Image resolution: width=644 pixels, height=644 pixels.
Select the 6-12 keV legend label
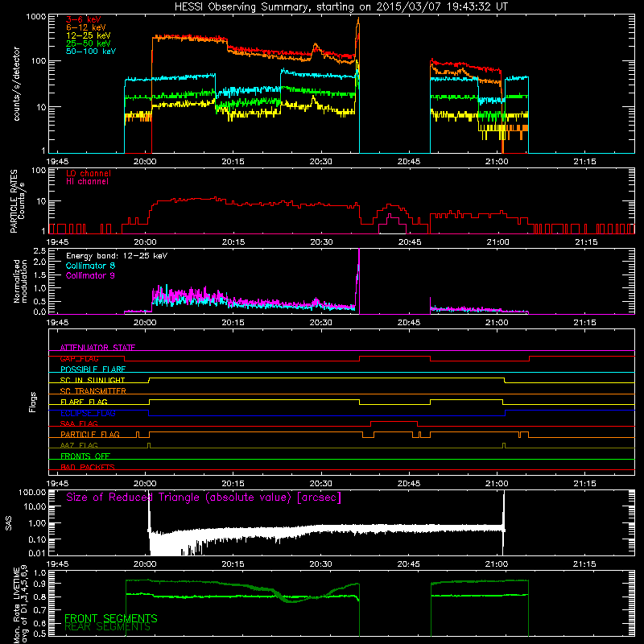point(86,27)
